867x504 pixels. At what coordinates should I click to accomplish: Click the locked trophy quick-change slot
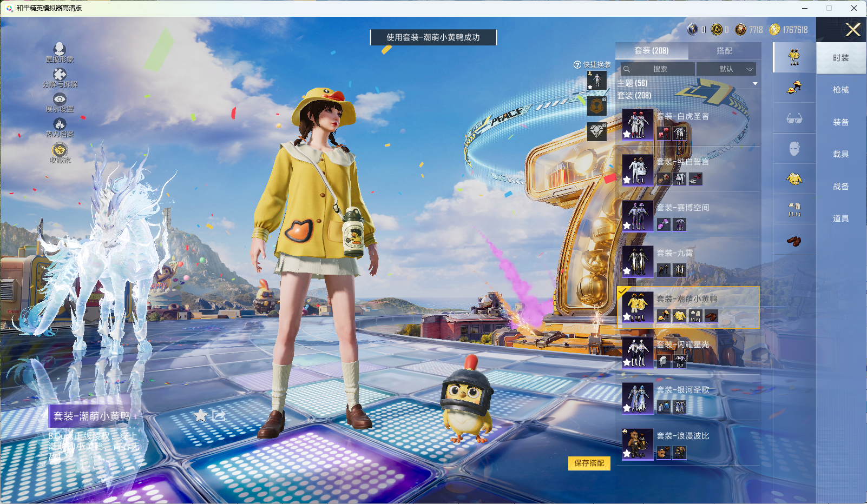(x=597, y=106)
